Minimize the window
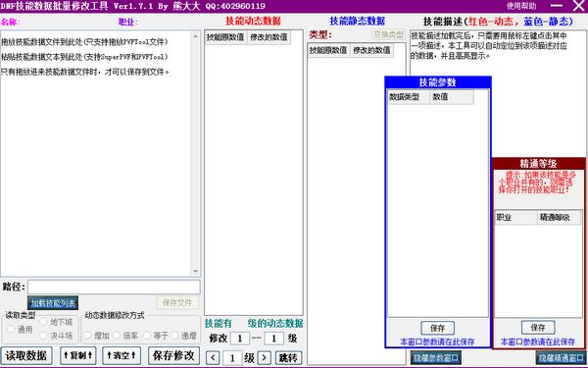The width and height of the screenshot is (588, 368). [x=556, y=6]
